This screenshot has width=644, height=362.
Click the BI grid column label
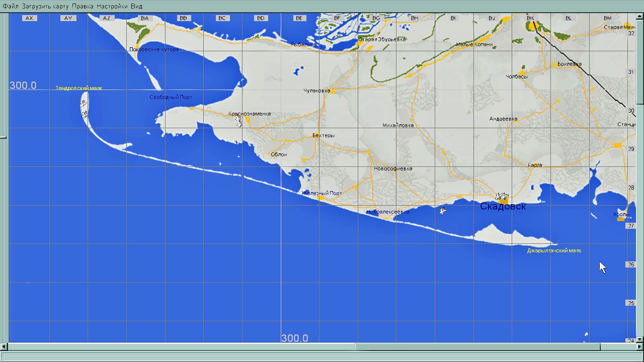tap(453, 18)
